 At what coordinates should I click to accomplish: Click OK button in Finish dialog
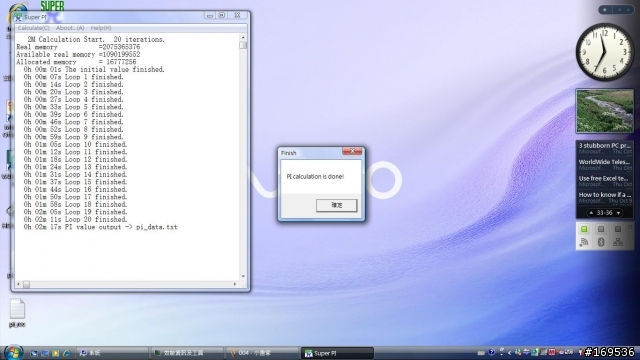point(336,205)
